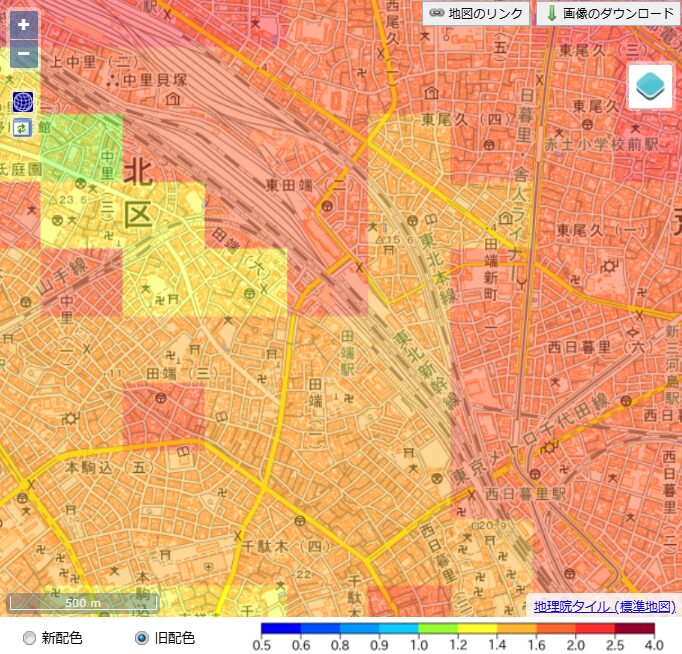This screenshot has height=654, width=682.
Task: Click the 地図のリンク button
Action: (x=476, y=13)
